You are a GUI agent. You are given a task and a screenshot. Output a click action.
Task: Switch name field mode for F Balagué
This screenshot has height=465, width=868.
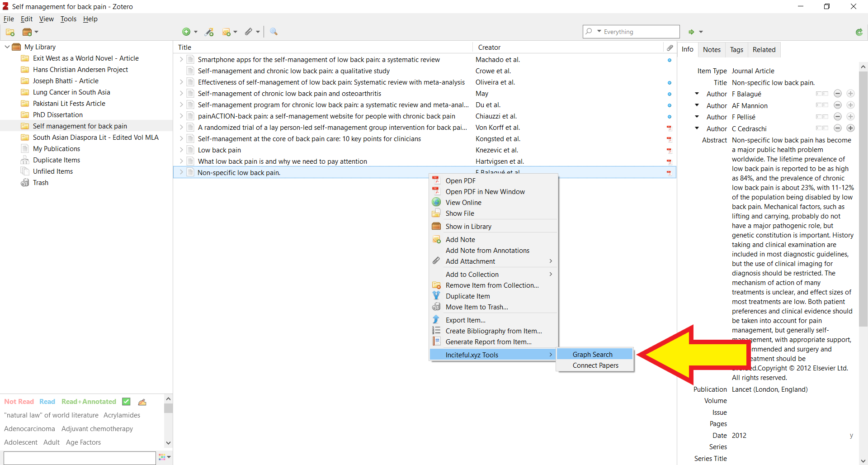(822, 94)
